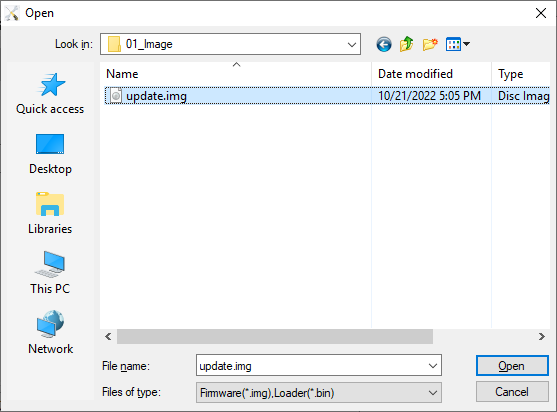
Task: Click the Open button
Action: point(512,365)
